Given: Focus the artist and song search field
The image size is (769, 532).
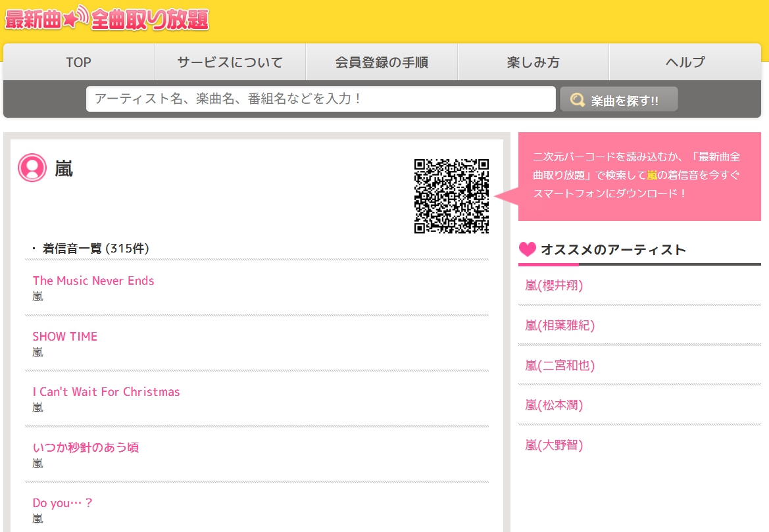Looking at the screenshot, I should (x=321, y=99).
